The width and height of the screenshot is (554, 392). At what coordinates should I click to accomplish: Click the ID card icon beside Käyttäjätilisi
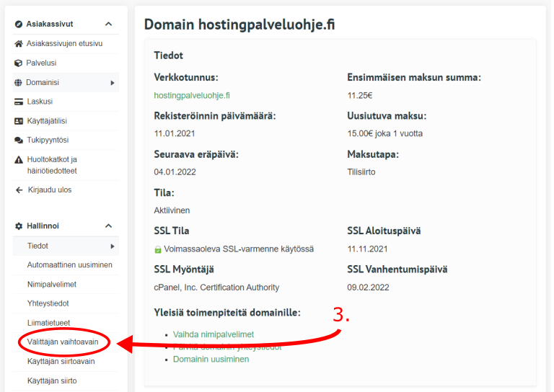point(19,121)
